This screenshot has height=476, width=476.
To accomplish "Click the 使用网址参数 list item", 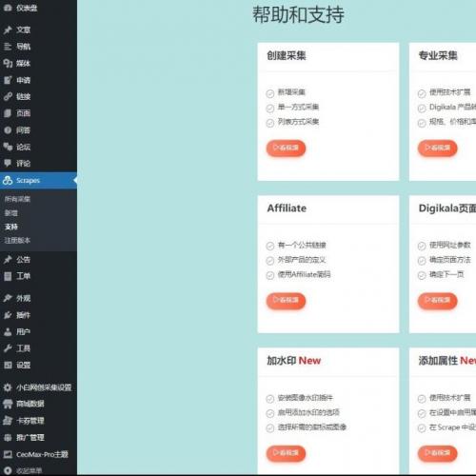I will click(x=449, y=245).
